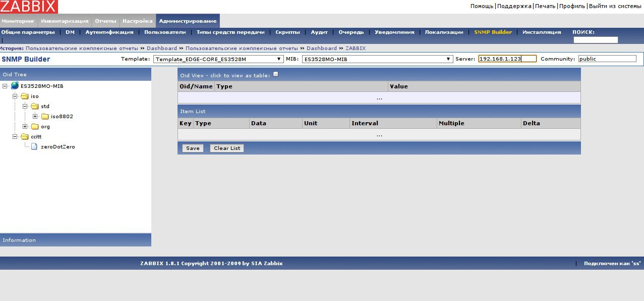Collapse the iso tree node

15,96
